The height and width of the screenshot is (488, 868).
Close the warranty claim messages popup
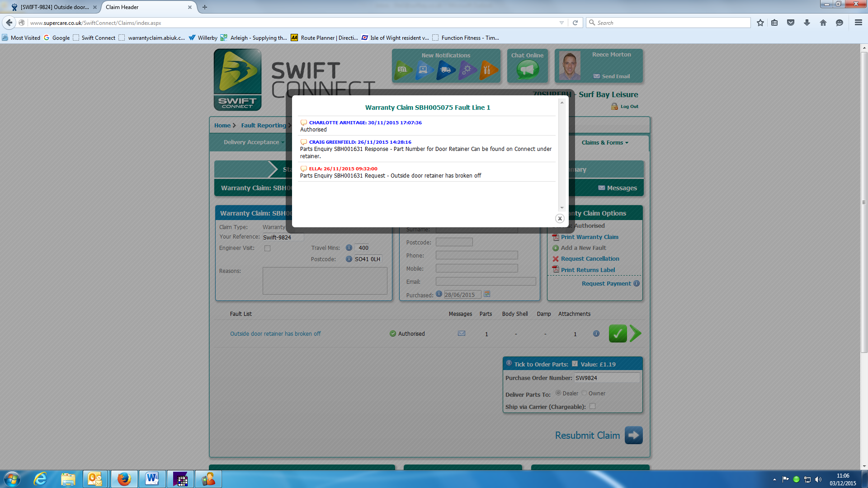pos(560,219)
